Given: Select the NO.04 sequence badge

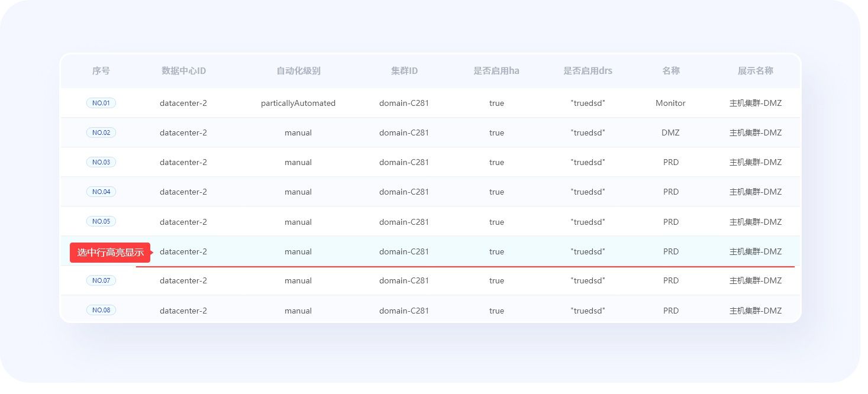Looking at the screenshot, I should (101, 192).
